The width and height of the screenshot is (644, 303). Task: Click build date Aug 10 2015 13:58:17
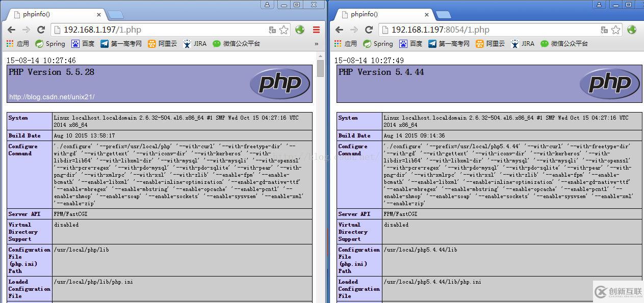(84, 135)
